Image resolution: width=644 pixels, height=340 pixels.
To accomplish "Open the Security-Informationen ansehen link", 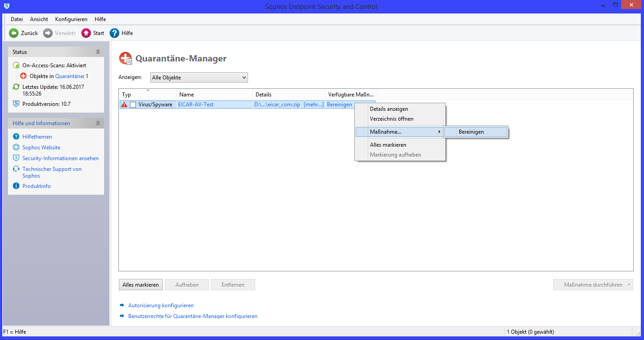I will click(61, 158).
